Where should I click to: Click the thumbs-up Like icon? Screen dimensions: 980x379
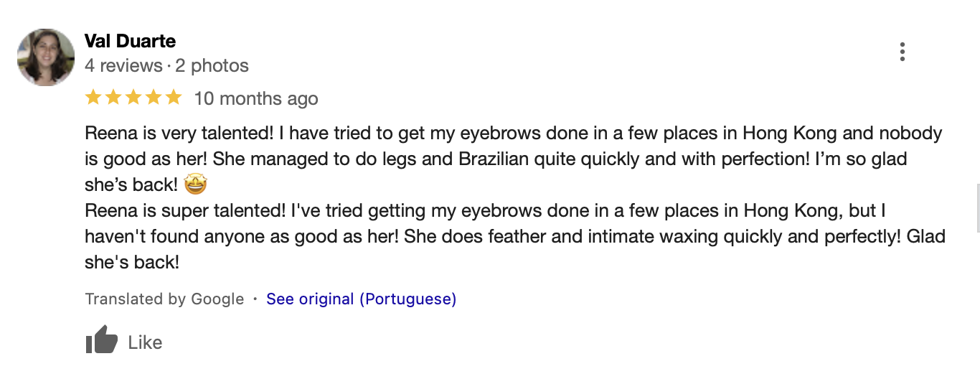(x=101, y=340)
